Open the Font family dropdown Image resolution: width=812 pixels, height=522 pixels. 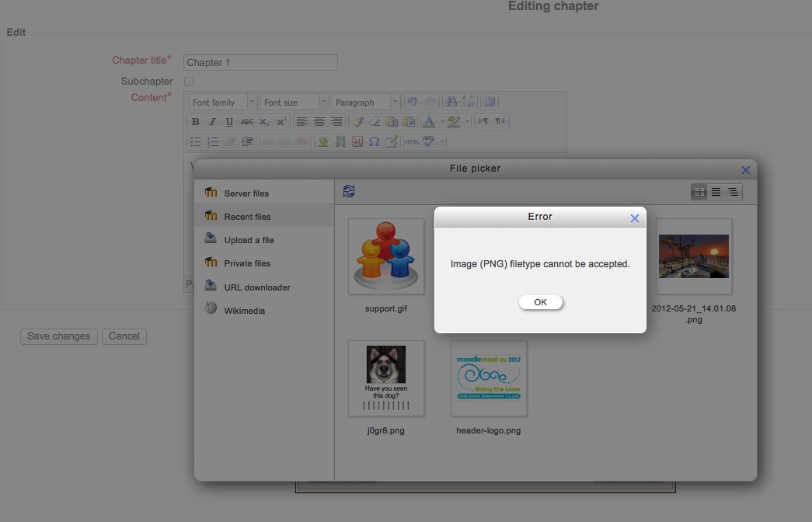tap(223, 102)
